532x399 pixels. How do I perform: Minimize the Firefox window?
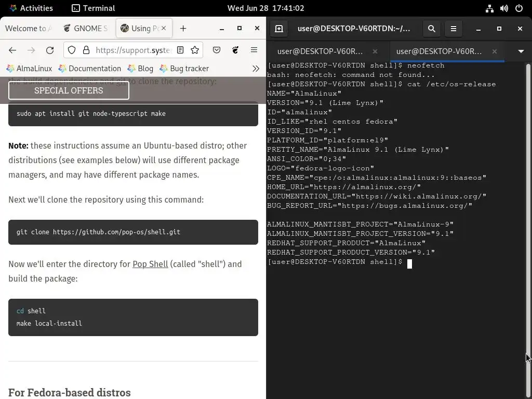[222, 29]
